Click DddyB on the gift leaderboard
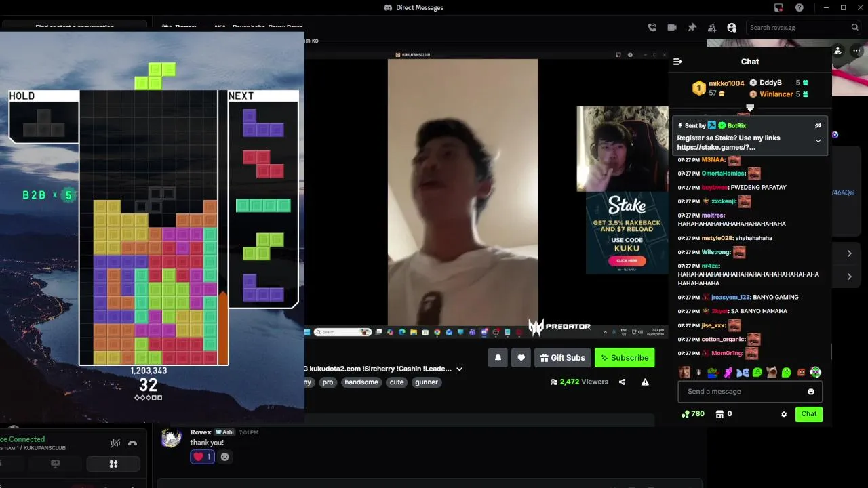 click(770, 83)
